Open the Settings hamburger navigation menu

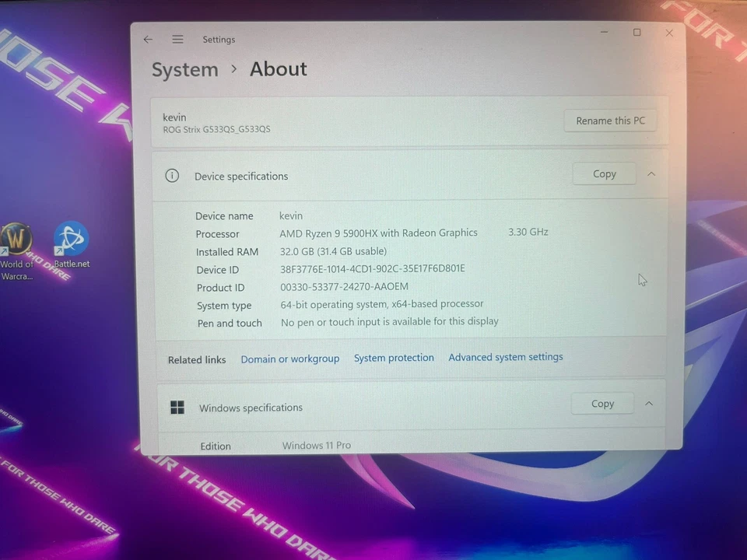[177, 40]
